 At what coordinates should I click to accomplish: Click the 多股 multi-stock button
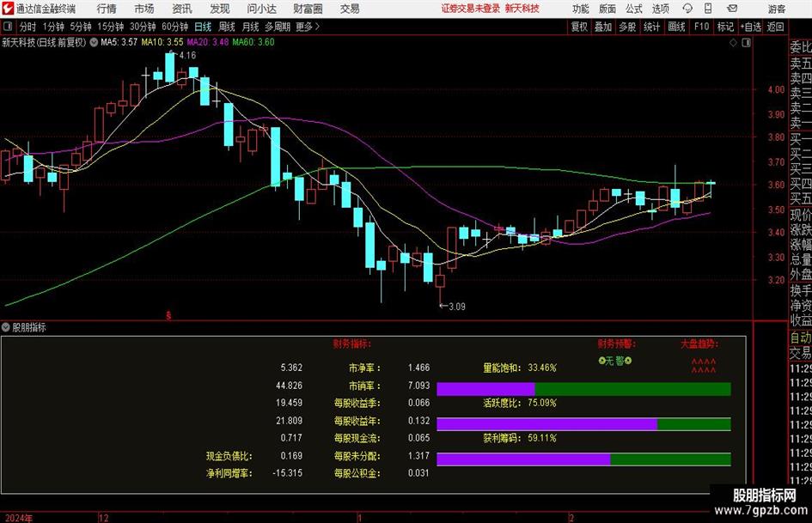[627, 27]
